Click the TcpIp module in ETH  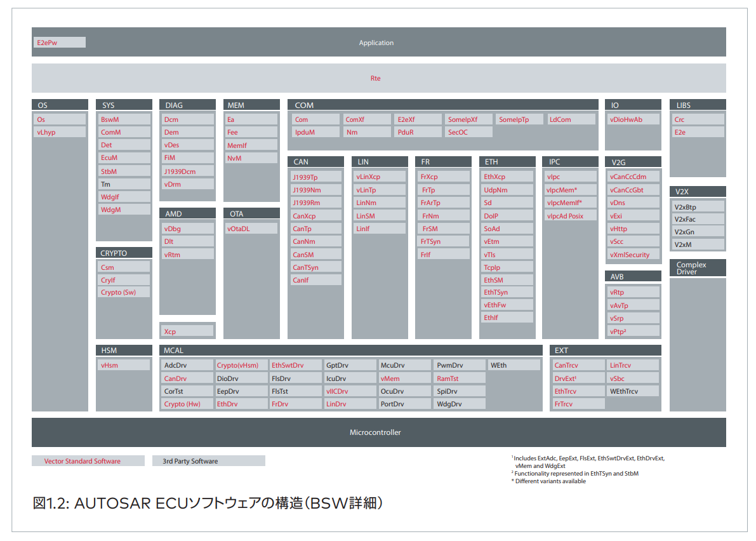pos(507,267)
